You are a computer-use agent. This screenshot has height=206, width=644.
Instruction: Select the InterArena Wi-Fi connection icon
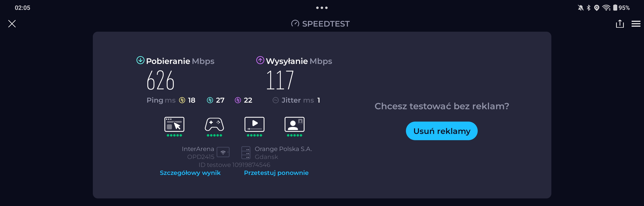click(223, 152)
